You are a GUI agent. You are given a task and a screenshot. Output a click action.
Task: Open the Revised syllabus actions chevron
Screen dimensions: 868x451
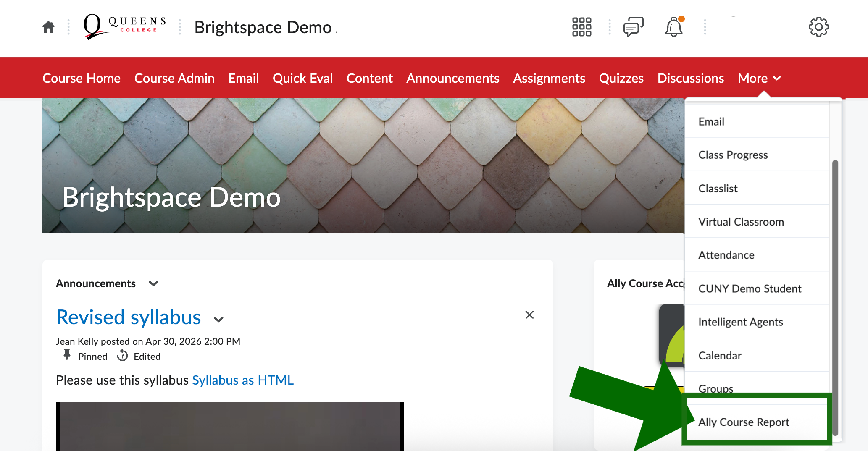point(218,320)
